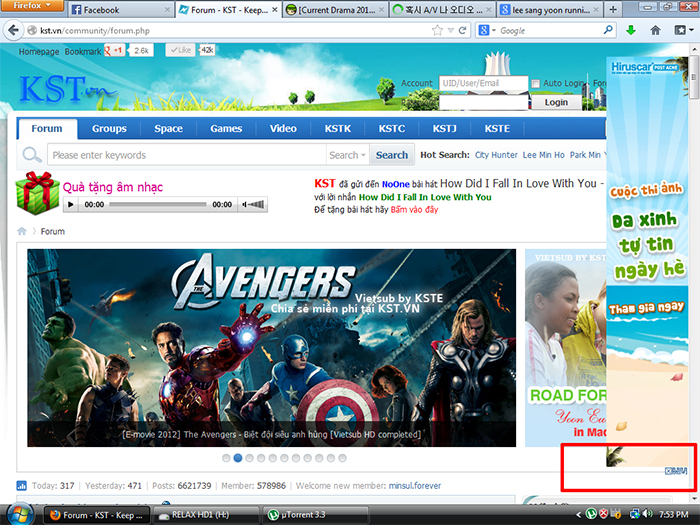Close the Forum - KST tab

click(275, 9)
